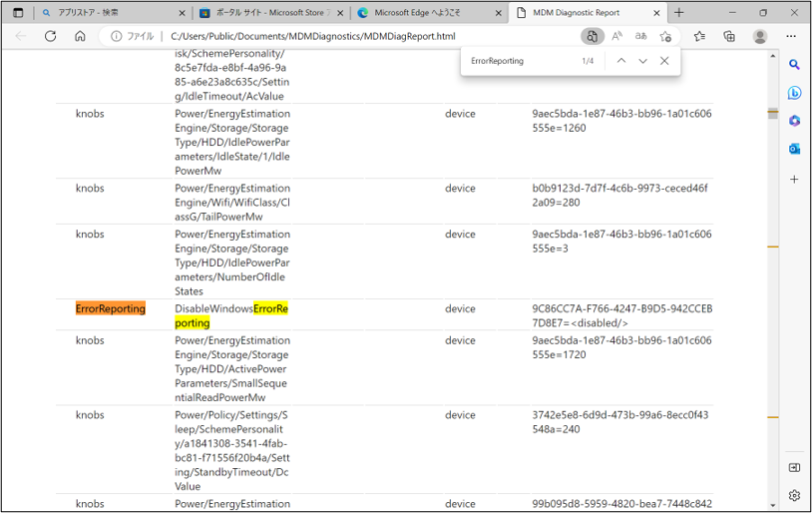812x513 pixels.
Task: Click value 9C86CC7A-F766-4247-B9D5-942CCEB7D8E7=<disabled/>
Action: point(621,316)
